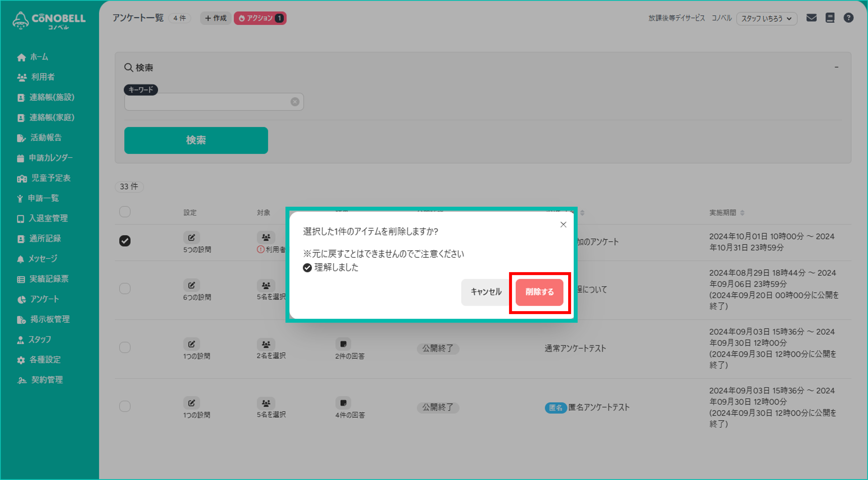The width and height of the screenshot is (868, 480).
Task: Collapse the 検索 panel with minus
Action: click(x=836, y=67)
